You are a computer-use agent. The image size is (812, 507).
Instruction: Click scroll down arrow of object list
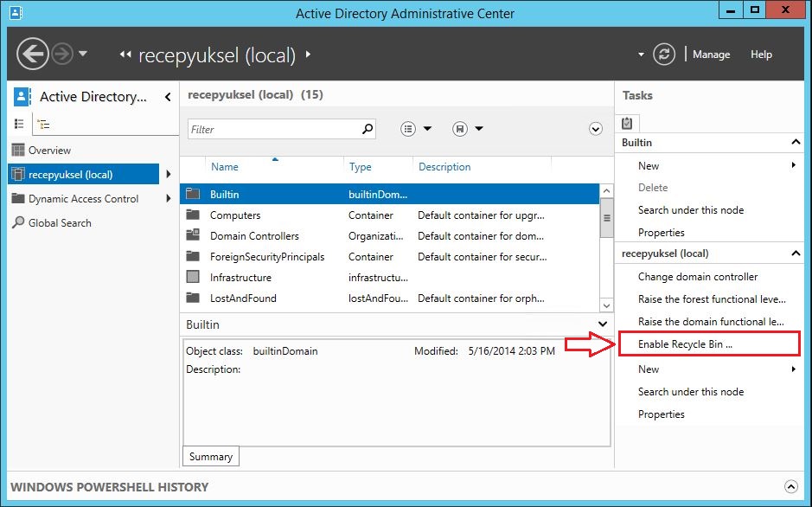(606, 305)
